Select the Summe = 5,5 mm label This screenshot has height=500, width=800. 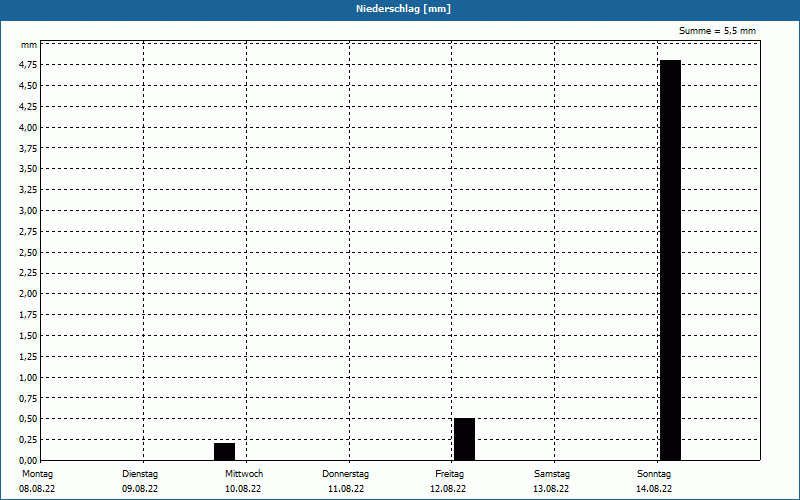(717, 31)
